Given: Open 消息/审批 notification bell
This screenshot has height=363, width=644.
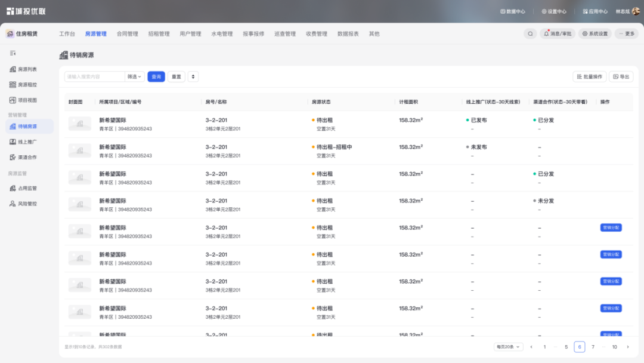Looking at the screenshot, I should tap(556, 33).
